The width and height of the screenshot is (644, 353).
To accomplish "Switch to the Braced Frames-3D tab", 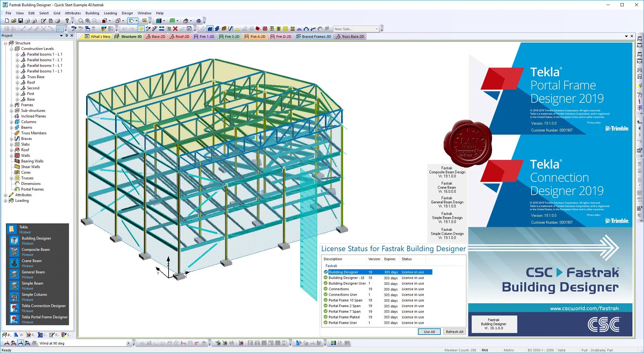I will pyautogui.click(x=313, y=37).
